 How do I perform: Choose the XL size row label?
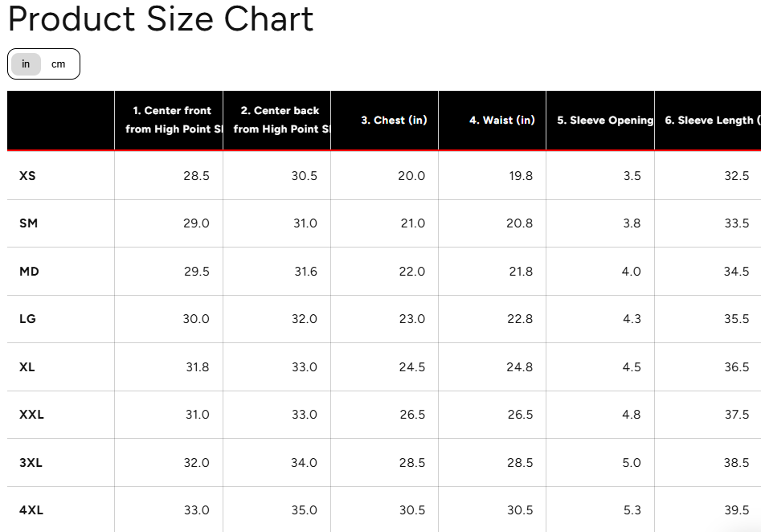click(x=27, y=367)
